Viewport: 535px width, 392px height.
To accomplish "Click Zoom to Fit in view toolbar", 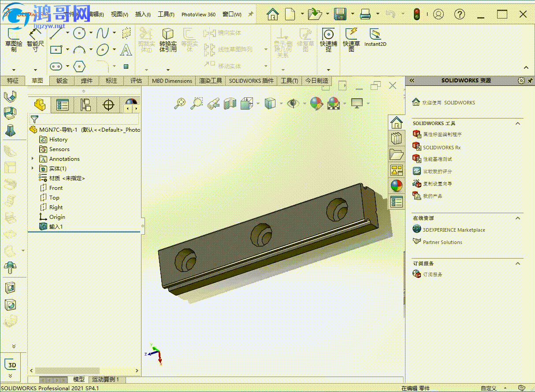I will (x=180, y=104).
